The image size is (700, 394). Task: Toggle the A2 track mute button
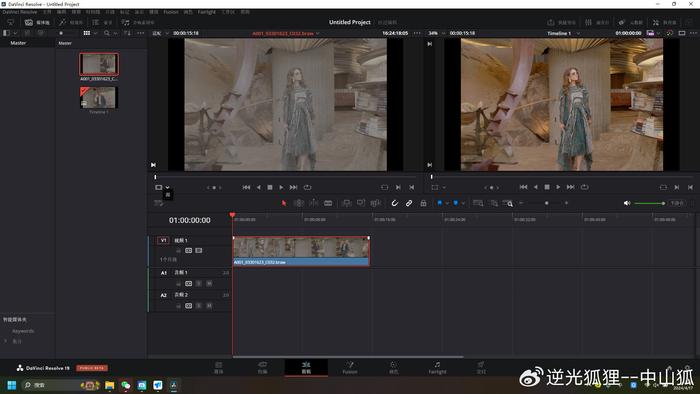[209, 306]
